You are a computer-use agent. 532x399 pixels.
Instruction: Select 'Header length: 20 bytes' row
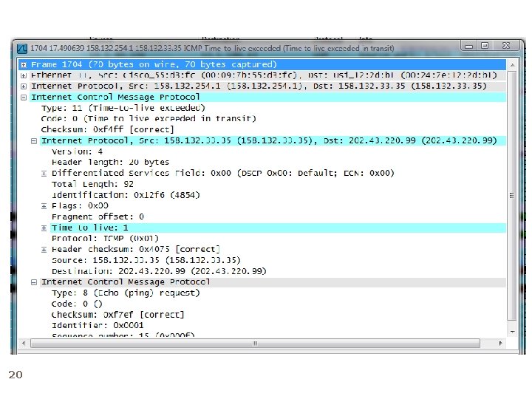[x=110, y=162]
